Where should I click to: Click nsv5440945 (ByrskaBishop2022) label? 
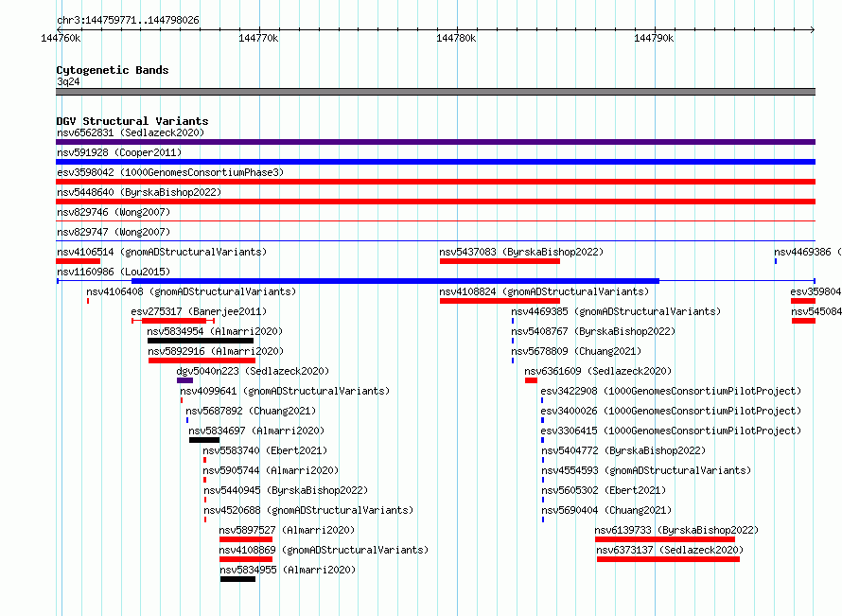[286, 490]
